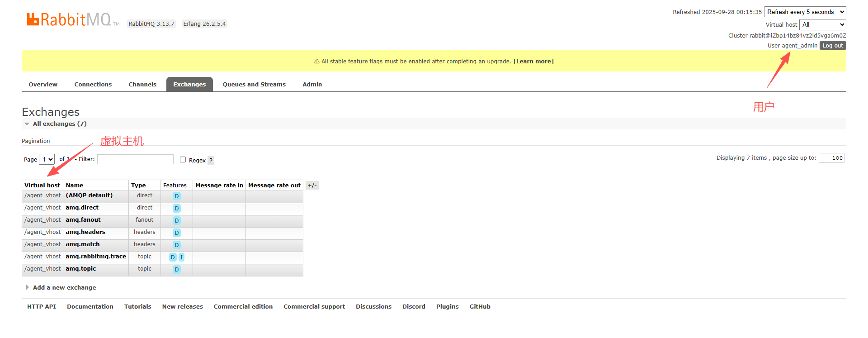Viewport: 868px width, 338px height.
Task: Click the Filter text field
Action: coord(135,159)
